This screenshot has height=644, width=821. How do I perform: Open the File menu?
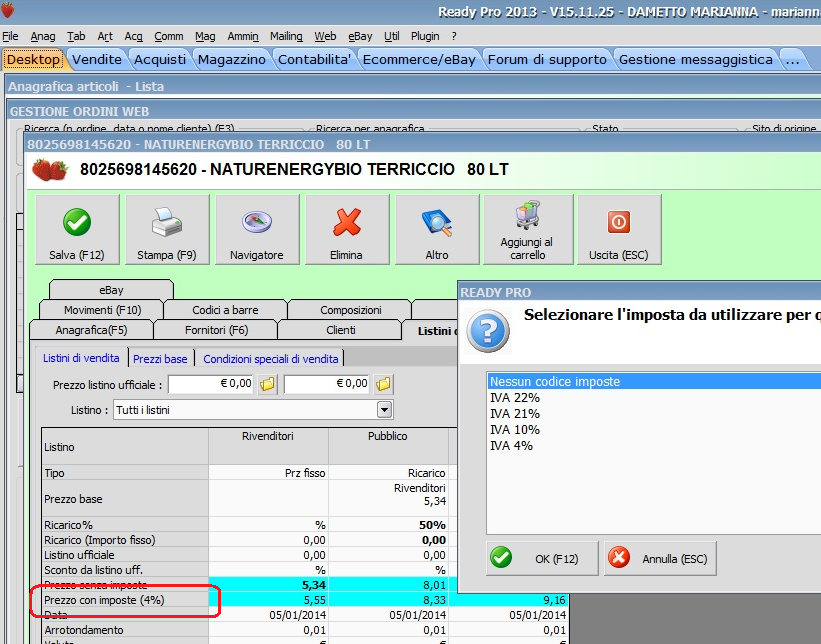coord(10,36)
